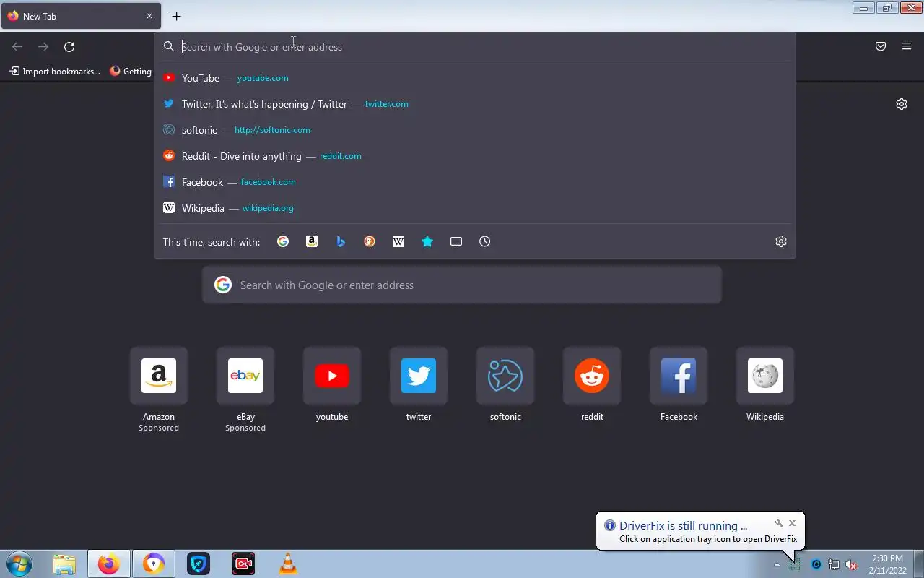Open a new tab with the plus button
Image resolution: width=924 pixels, height=578 pixels.
tap(176, 16)
